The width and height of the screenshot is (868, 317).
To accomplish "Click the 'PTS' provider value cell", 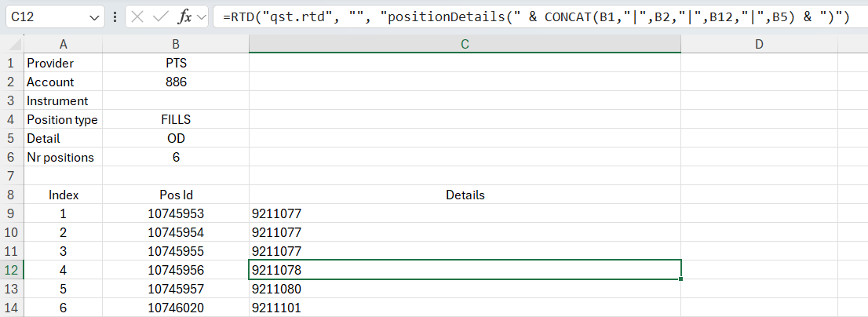I will click(x=176, y=63).
